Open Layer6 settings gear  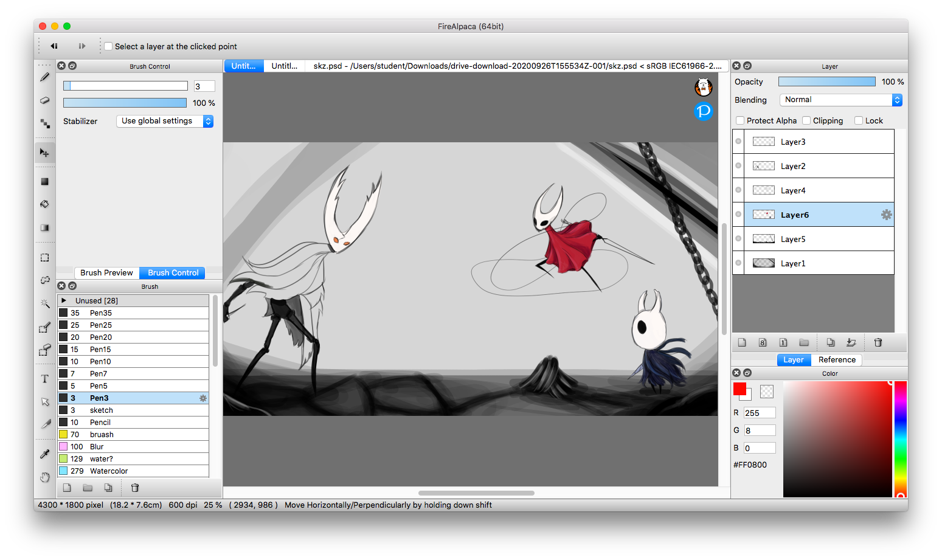coord(887,215)
